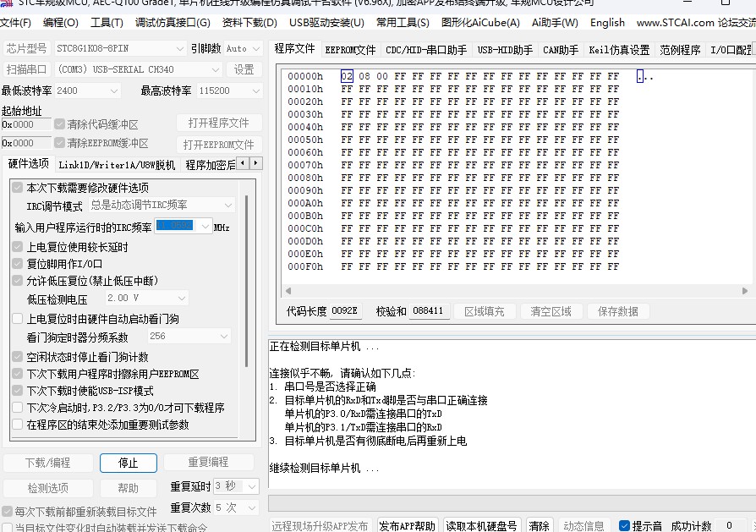Screen dimensions: 756x532
Task: Open the 最低波特率 2400 dropdown
Action: click(x=87, y=90)
